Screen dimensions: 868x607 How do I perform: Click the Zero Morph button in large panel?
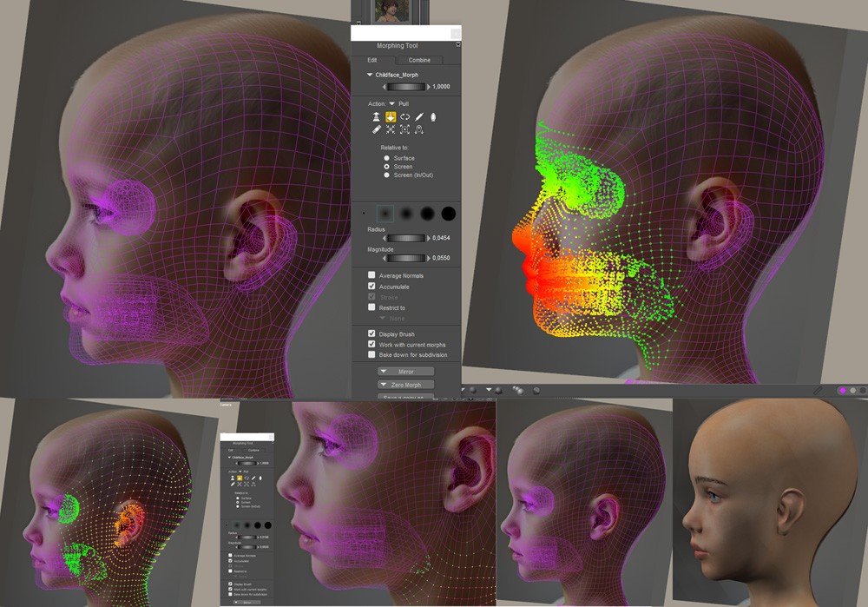pos(405,385)
